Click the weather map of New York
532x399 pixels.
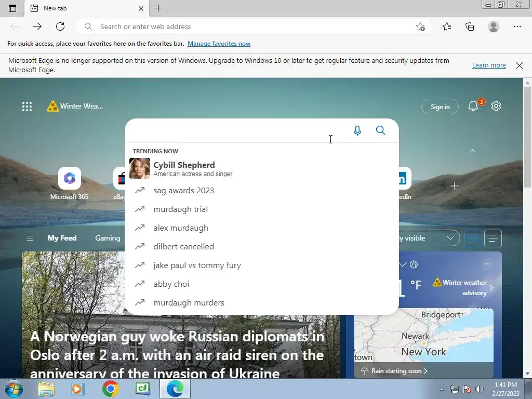coord(424,335)
